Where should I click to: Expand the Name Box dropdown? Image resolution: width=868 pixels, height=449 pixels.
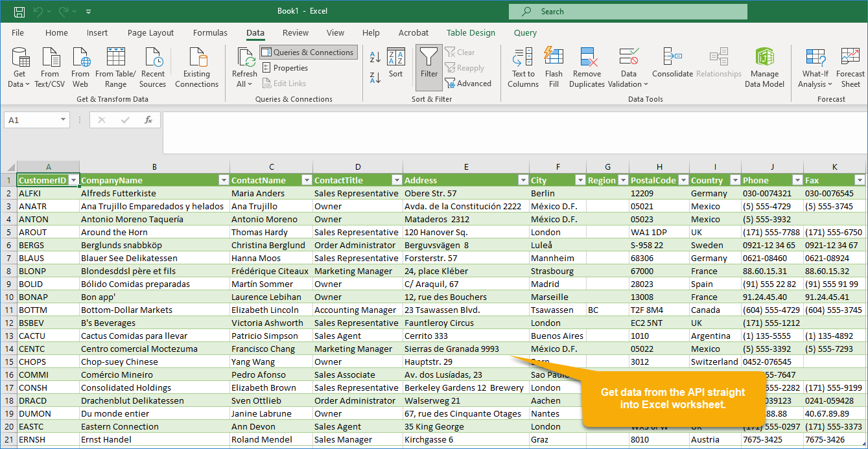coord(63,120)
